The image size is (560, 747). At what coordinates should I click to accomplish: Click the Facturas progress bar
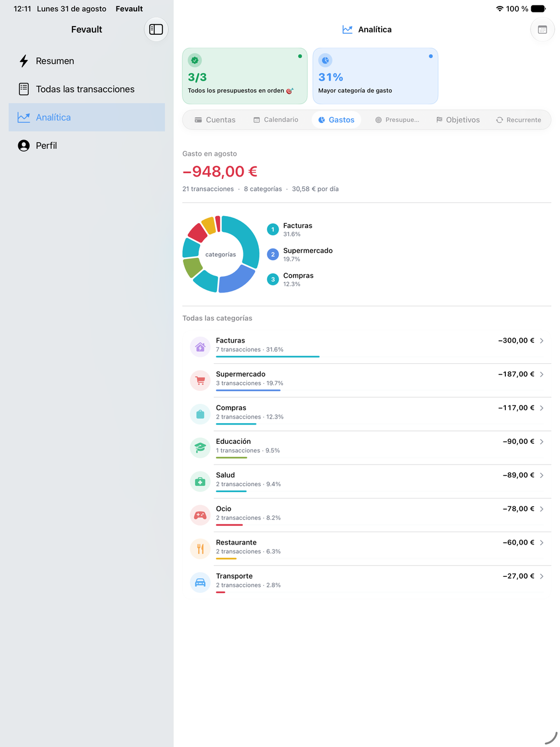tap(268, 357)
